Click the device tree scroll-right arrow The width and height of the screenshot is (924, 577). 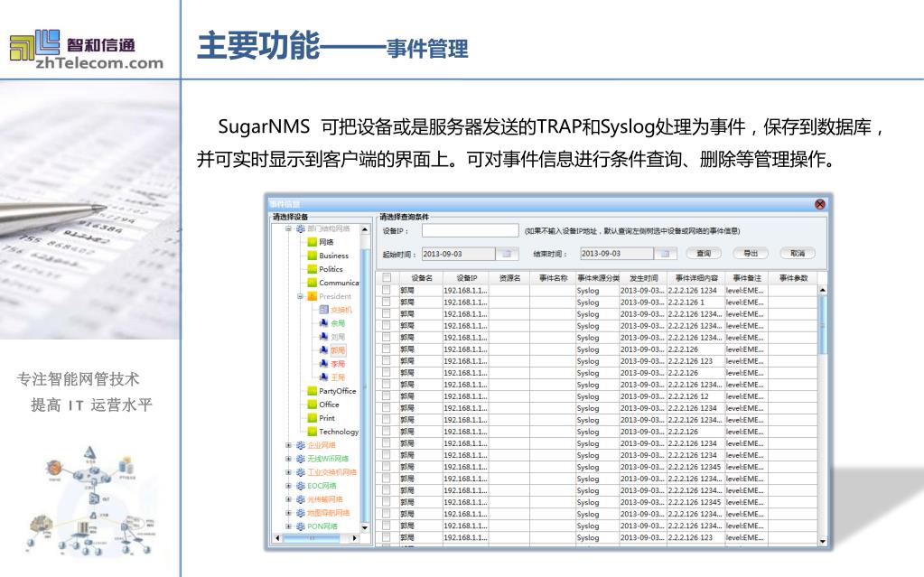(x=354, y=538)
